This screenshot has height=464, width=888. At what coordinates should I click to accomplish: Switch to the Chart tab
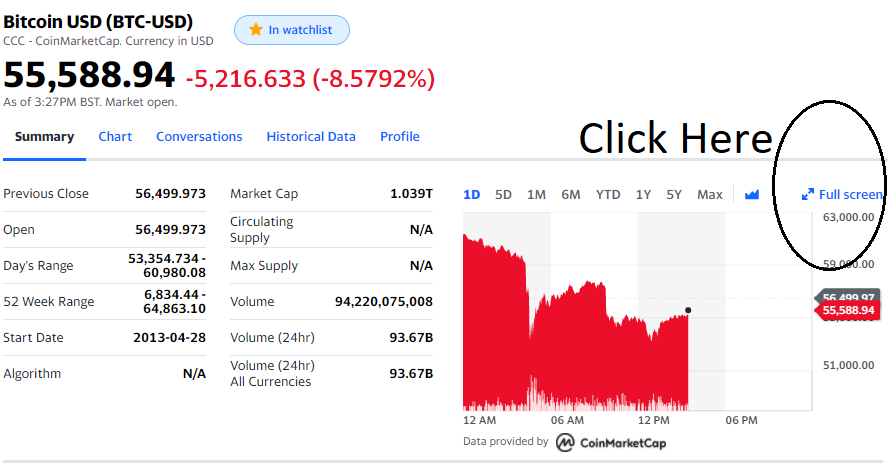point(115,137)
